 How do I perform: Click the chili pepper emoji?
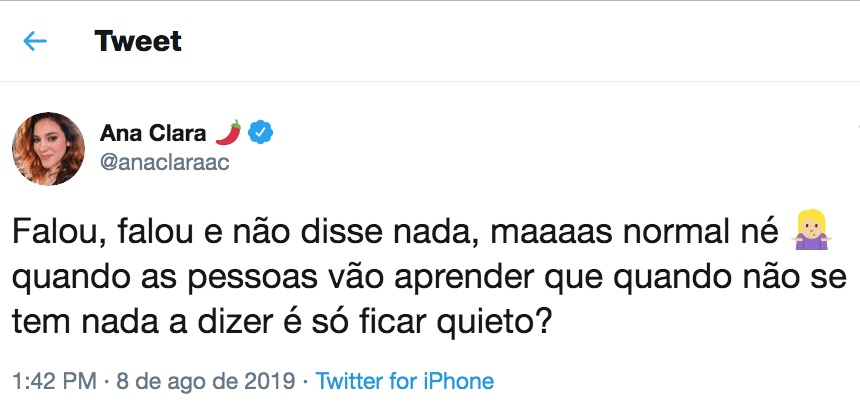229,133
